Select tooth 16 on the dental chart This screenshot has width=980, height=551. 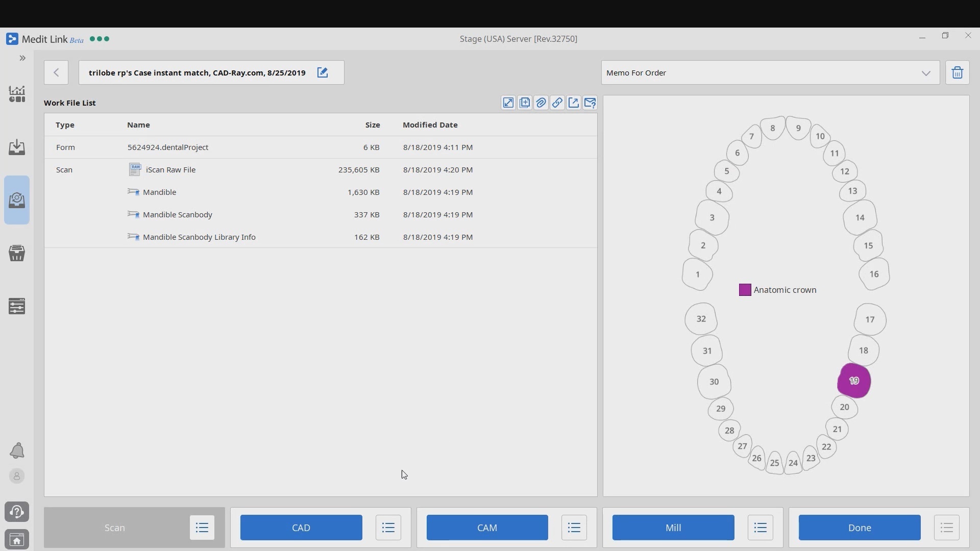(874, 274)
